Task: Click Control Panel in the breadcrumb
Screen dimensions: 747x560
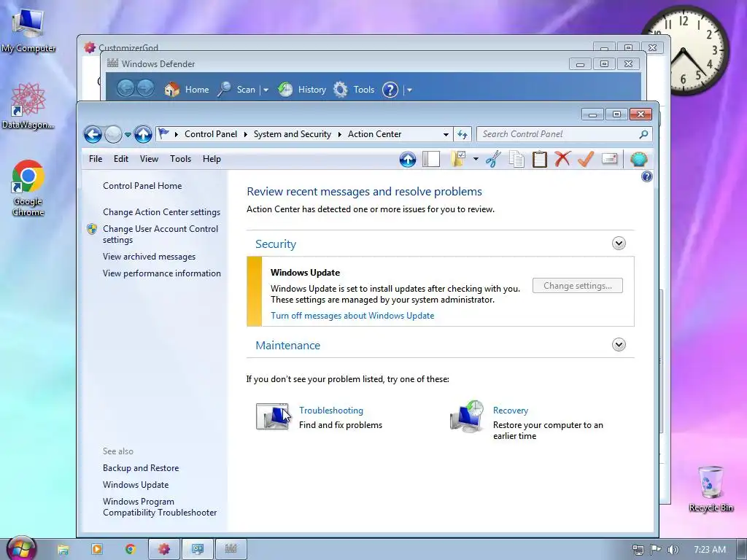Action: point(211,134)
